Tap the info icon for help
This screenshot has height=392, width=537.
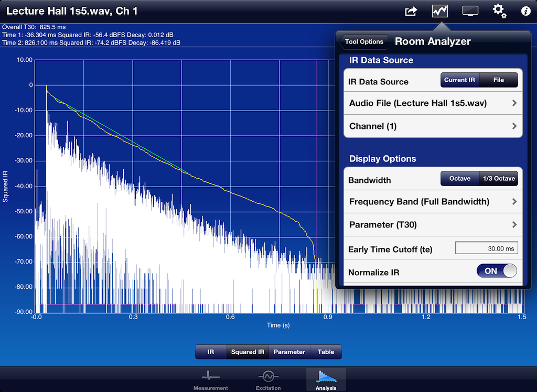tap(526, 10)
